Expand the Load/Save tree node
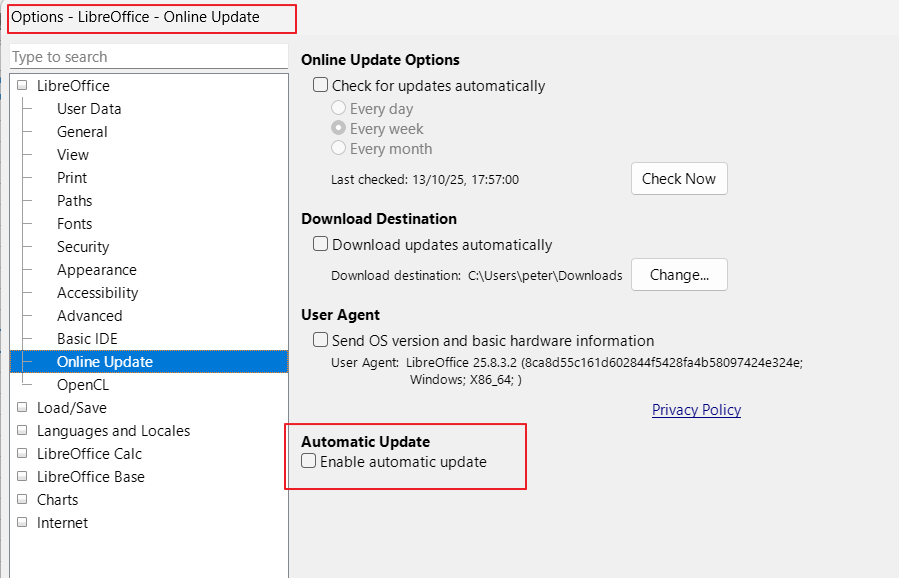 coord(22,408)
